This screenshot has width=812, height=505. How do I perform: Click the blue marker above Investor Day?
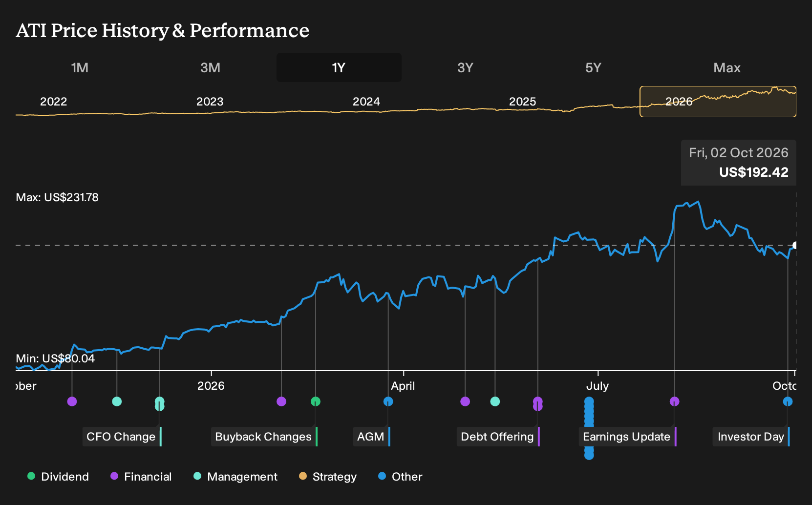[788, 401]
